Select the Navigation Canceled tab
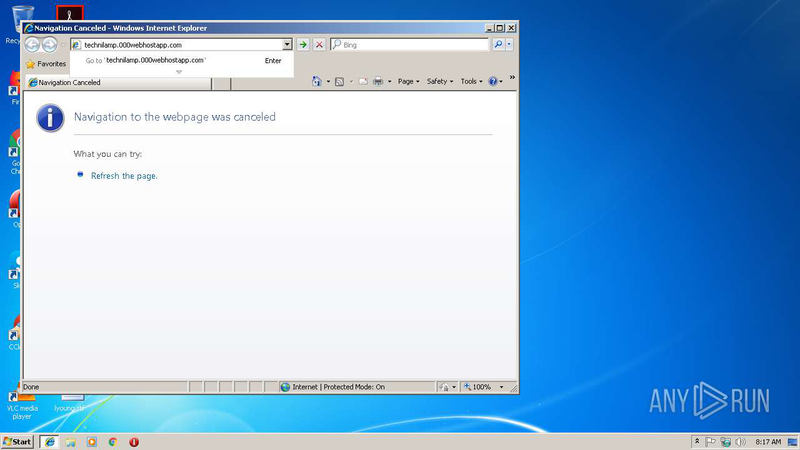Viewport: 800px width, 450px height. tap(70, 82)
